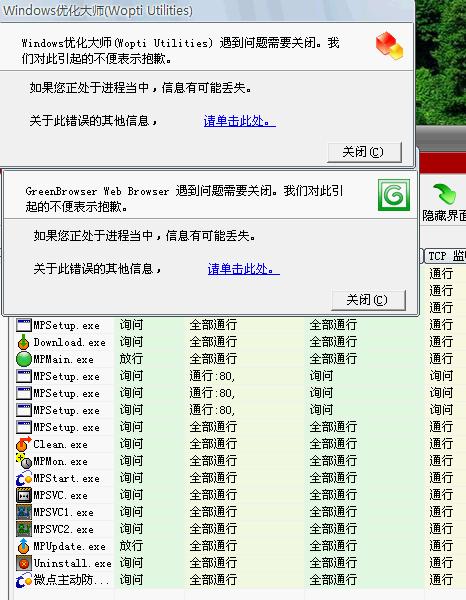This screenshot has width=466, height=600.
Task: Click 询问 in the MPSVC.exe row
Action: click(131, 495)
